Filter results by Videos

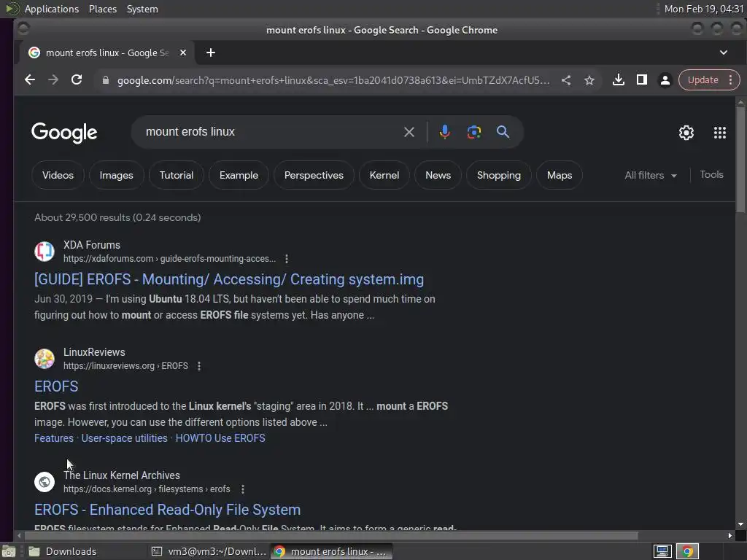[x=58, y=175]
